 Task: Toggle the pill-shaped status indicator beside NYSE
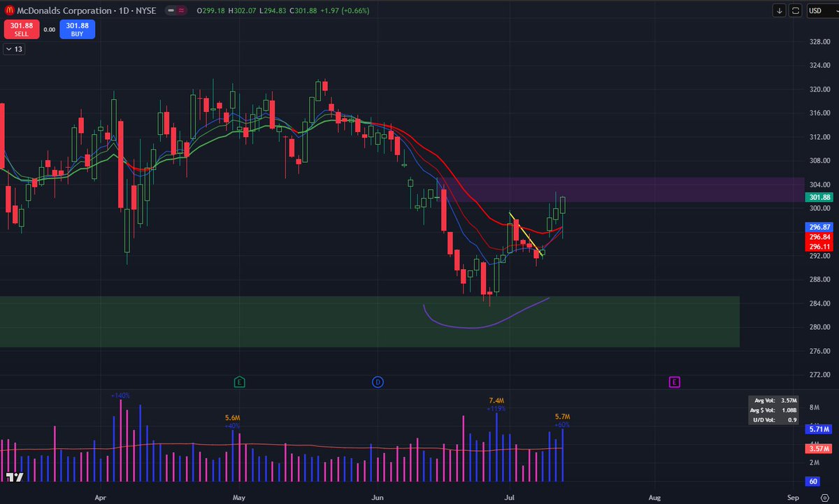point(175,10)
